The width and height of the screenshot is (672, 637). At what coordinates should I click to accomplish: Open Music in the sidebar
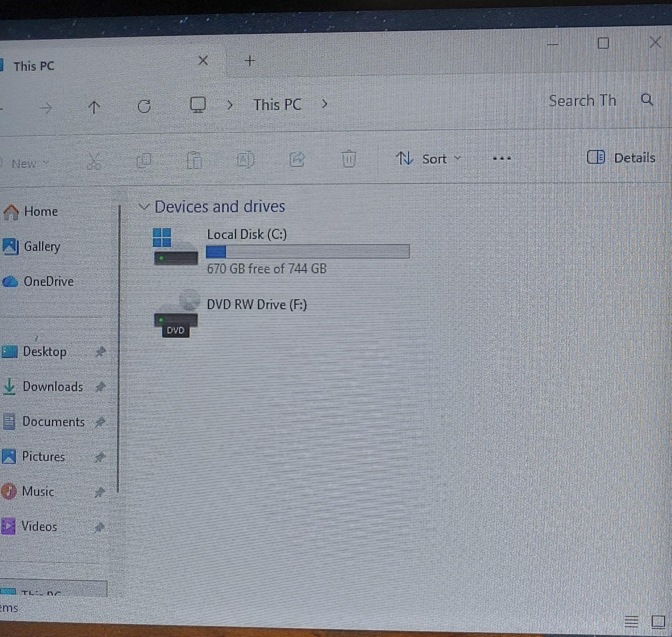(x=28, y=491)
